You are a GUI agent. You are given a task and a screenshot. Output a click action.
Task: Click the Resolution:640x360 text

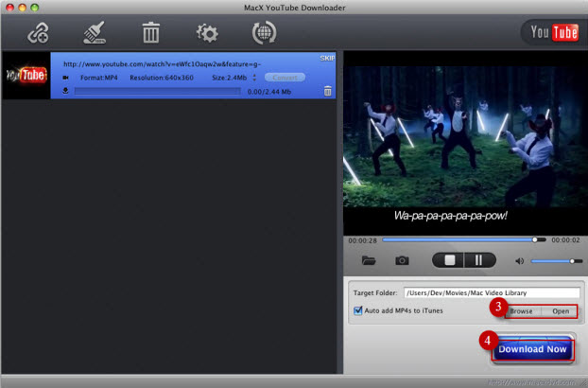(x=162, y=78)
